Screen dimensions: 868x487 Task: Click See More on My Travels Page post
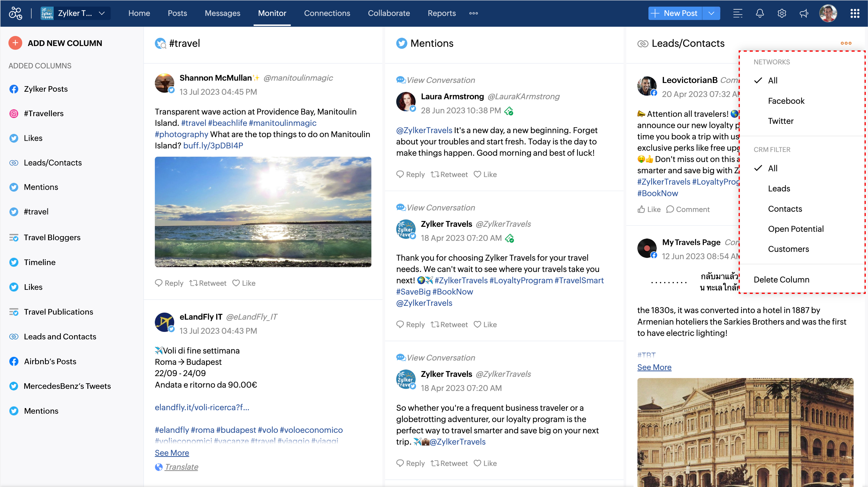coord(654,367)
